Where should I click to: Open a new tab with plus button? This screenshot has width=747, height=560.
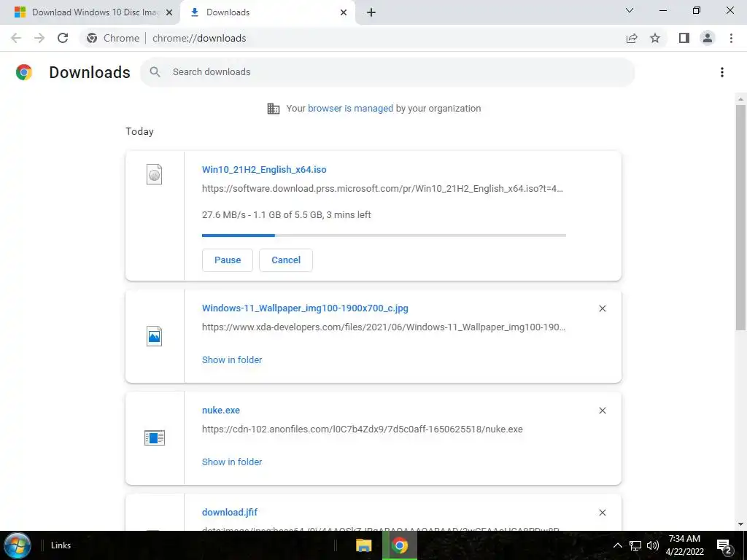371,12
